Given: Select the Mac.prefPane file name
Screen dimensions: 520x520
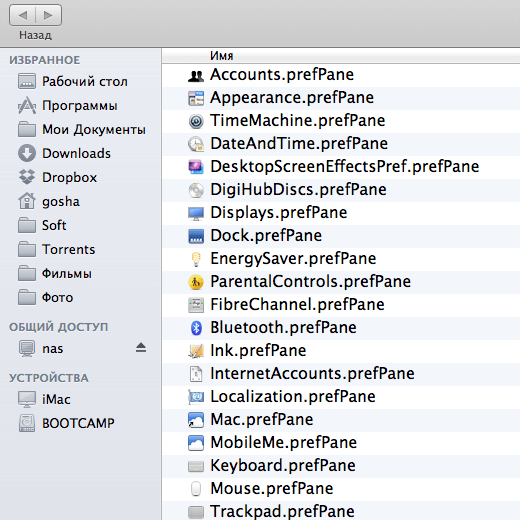Looking at the screenshot, I should tap(262, 420).
